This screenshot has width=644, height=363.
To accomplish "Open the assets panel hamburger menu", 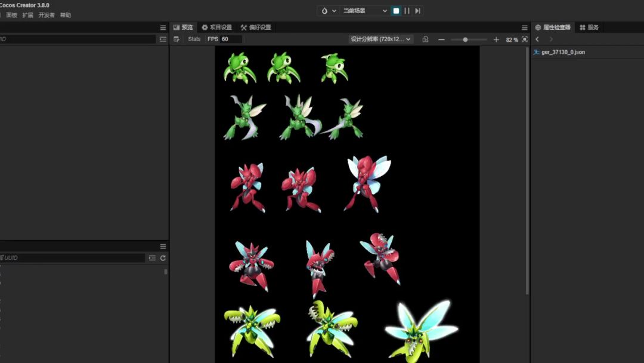I will tap(163, 246).
